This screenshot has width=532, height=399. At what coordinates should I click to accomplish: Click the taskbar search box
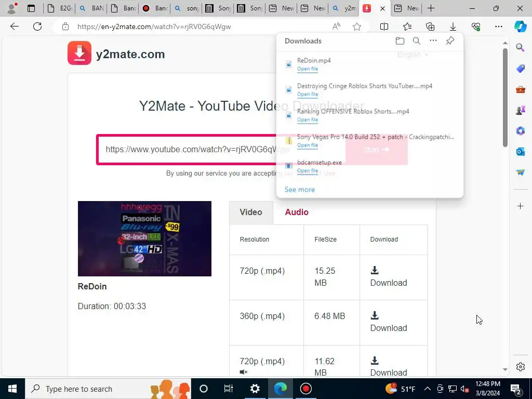(108, 389)
